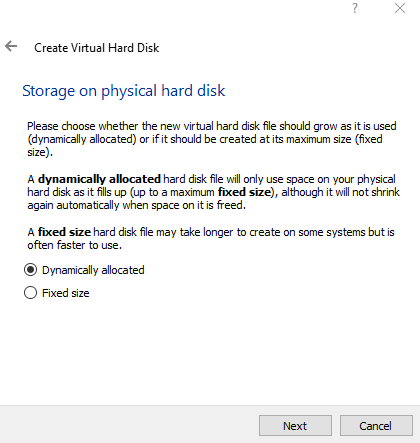Open help with the question mark icon
The image size is (420, 443).
point(355,8)
